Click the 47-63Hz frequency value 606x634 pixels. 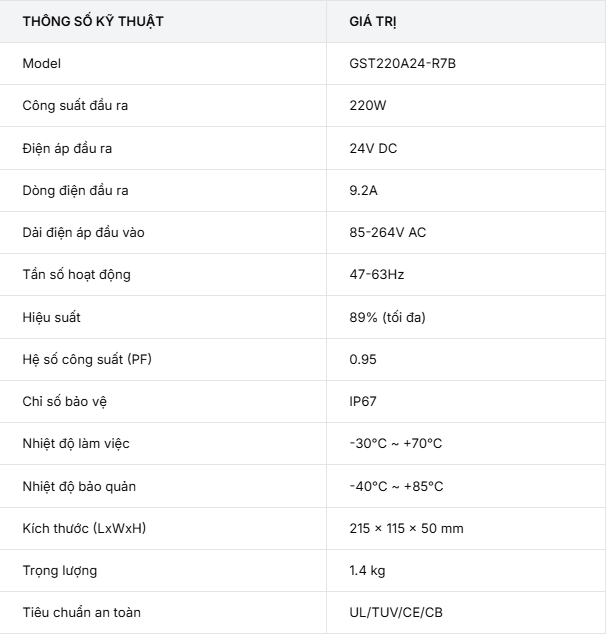tap(377, 275)
